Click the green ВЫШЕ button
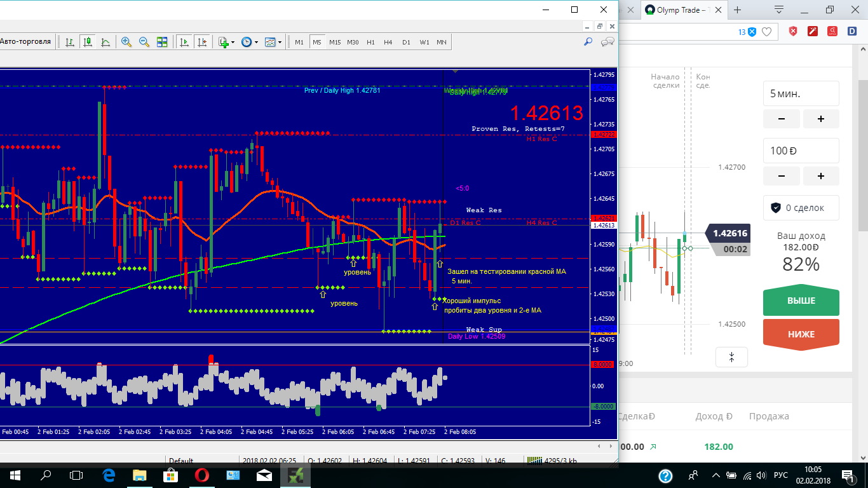868x488 pixels. (x=801, y=301)
